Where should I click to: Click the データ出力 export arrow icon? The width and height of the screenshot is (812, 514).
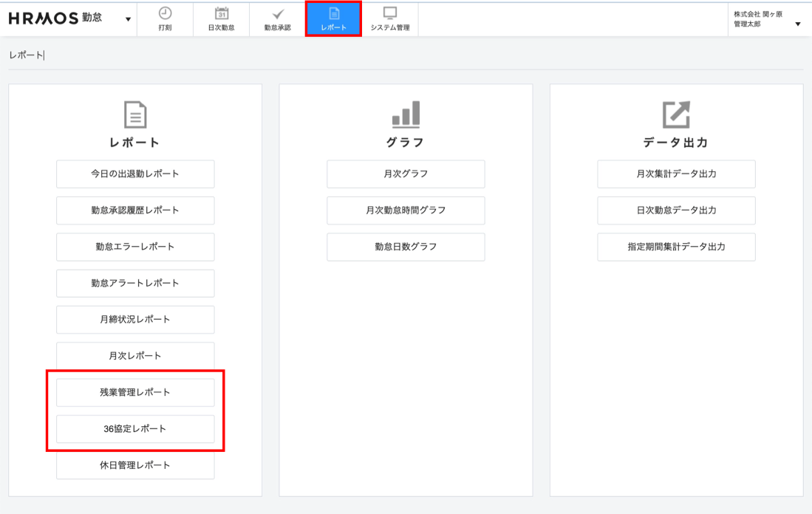(x=676, y=113)
